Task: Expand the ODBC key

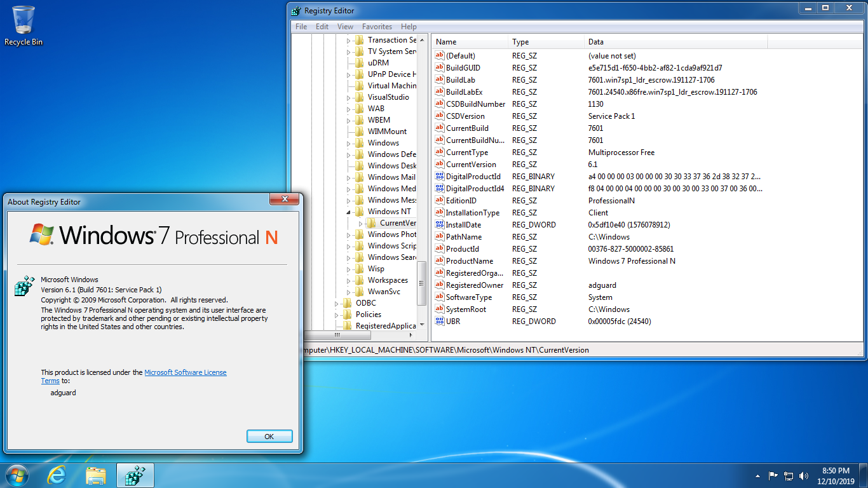Action: (x=337, y=303)
